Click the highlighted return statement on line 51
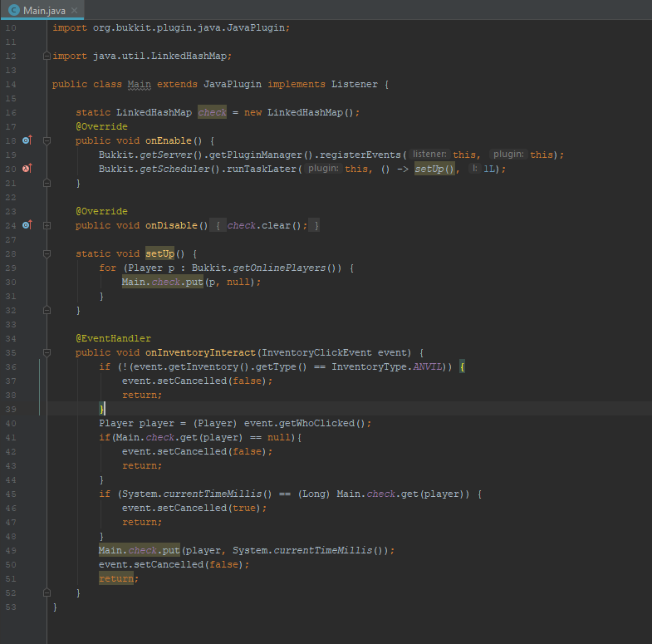Screen dimensions: 652x644 tap(115, 578)
